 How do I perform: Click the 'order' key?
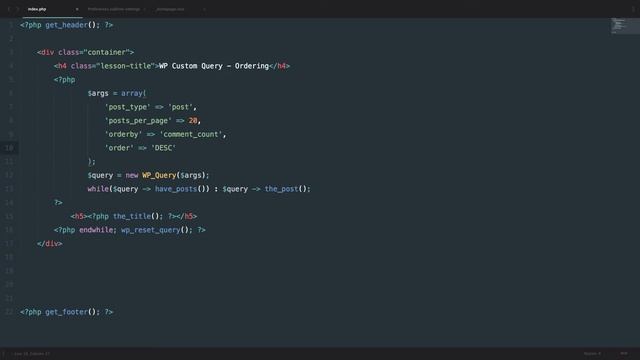click(x=119, y=148)
